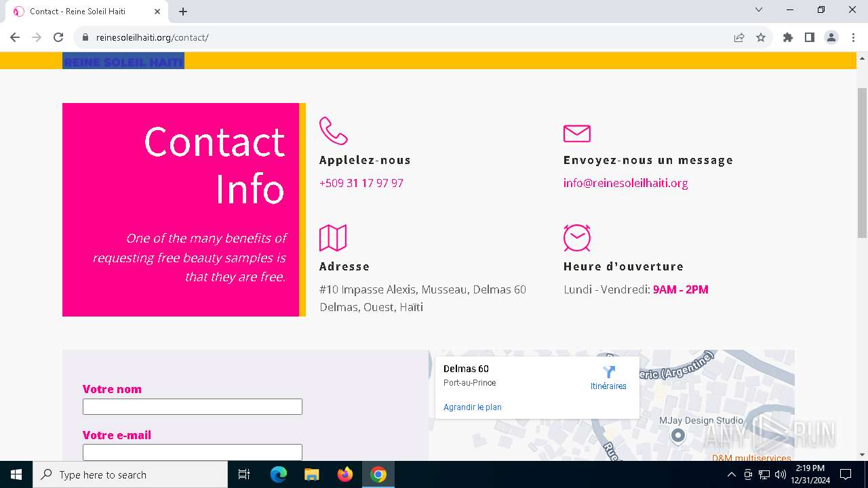Call the number +509 31 17 97 97

pos(361,183)
